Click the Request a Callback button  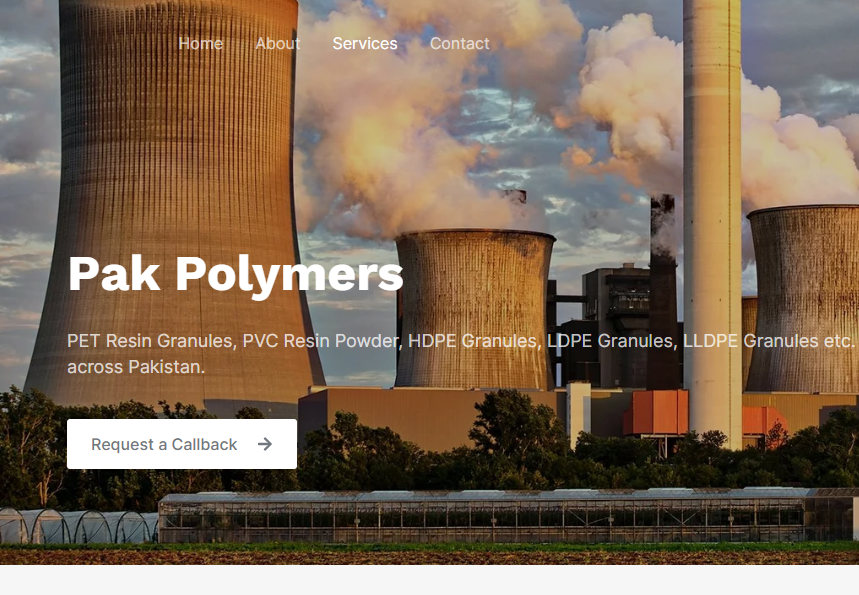click(x=182, y=444)
